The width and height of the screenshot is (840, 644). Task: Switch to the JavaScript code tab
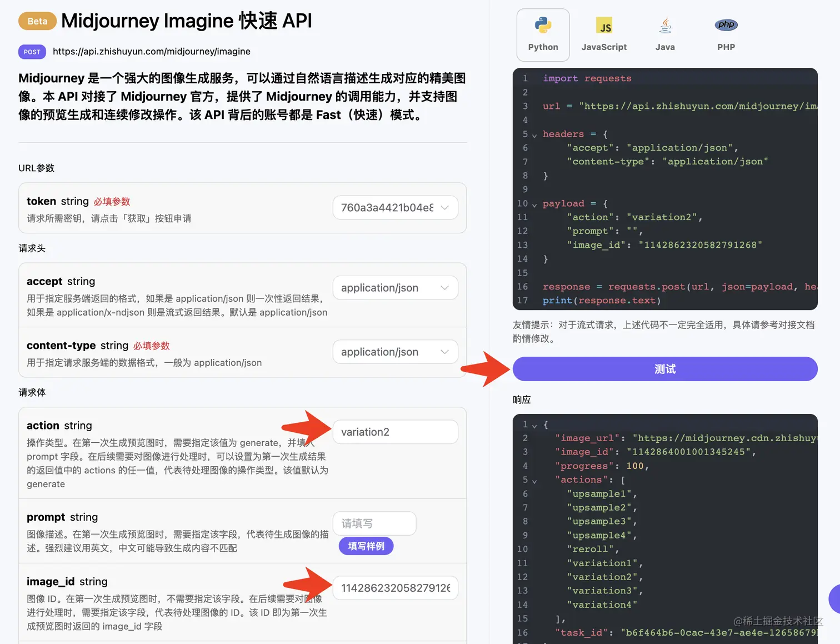pos(604,35)
